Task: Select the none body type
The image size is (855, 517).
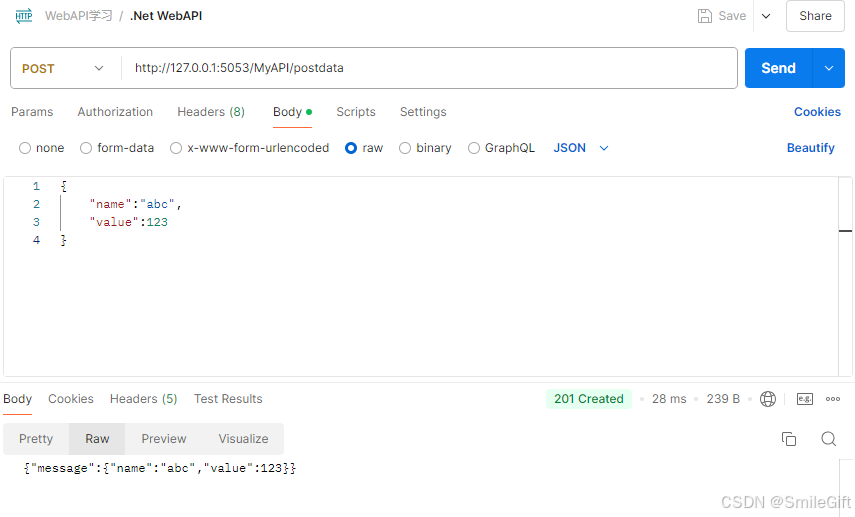Action: click(25, 148)
